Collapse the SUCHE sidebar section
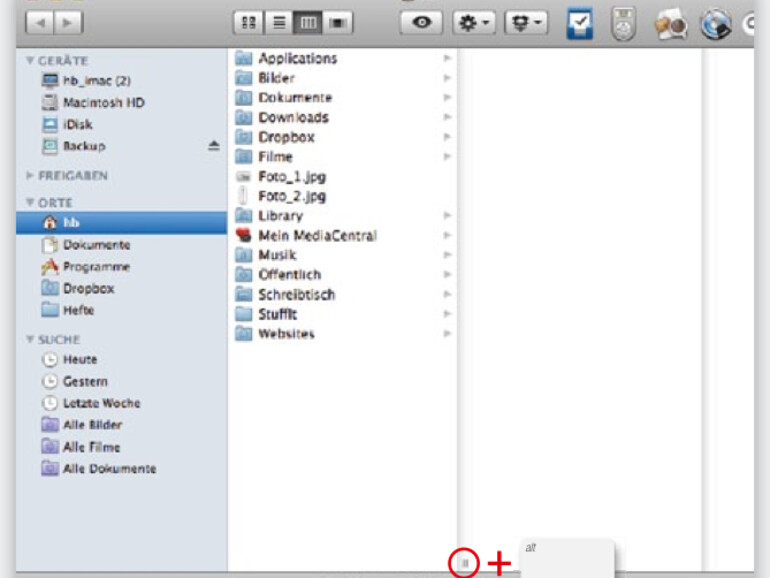The image size is (770, 578). click(x=30, y=339)
